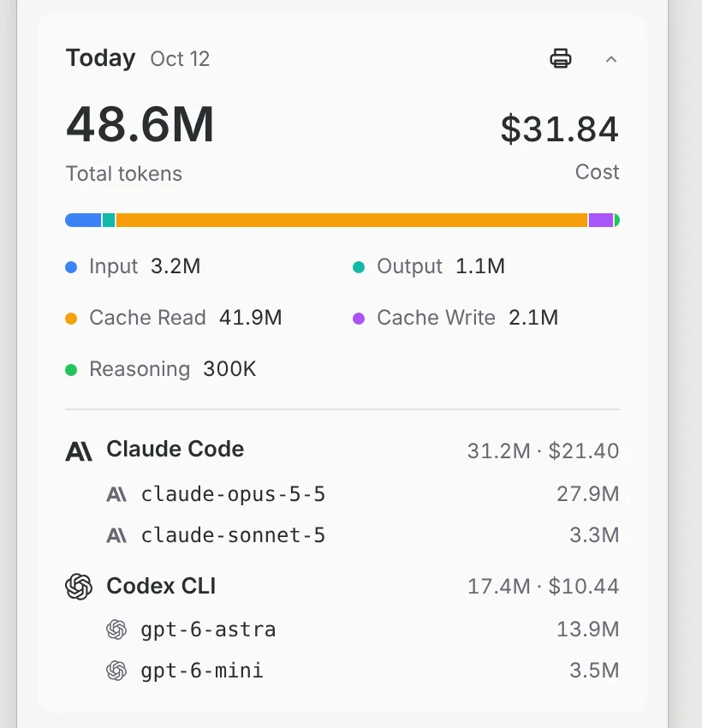Click the Today heading
Viewport: 702px width, 728px height.
click(x=101, y=58)
